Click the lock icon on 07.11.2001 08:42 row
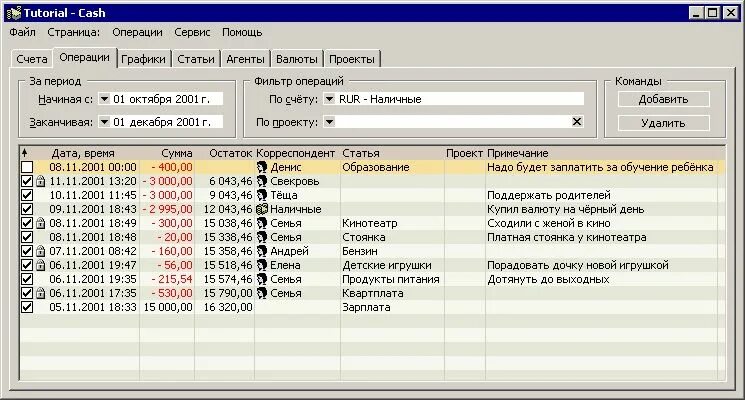Viewport: 745px width, 400px height. [x=40, y=251]
